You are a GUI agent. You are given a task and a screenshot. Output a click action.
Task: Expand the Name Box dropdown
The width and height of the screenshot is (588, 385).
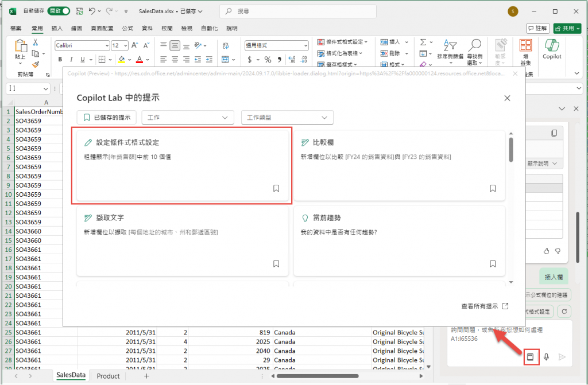tap(46, 89)
